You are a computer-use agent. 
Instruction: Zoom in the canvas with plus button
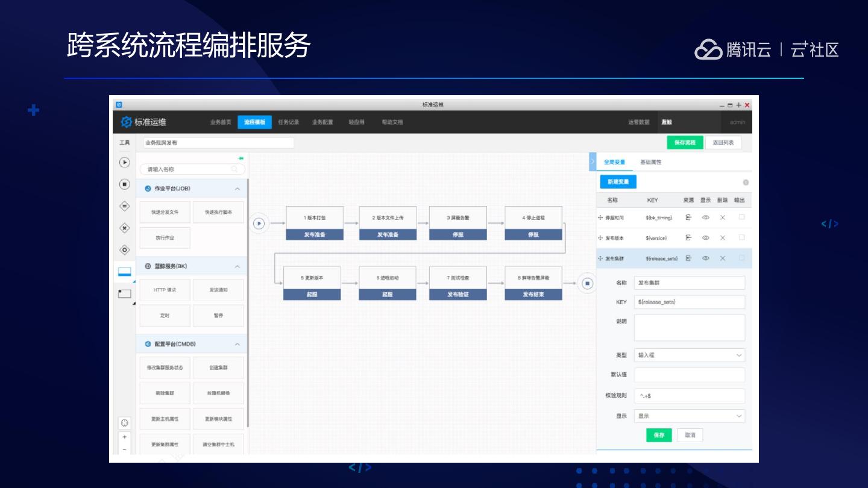125,437
